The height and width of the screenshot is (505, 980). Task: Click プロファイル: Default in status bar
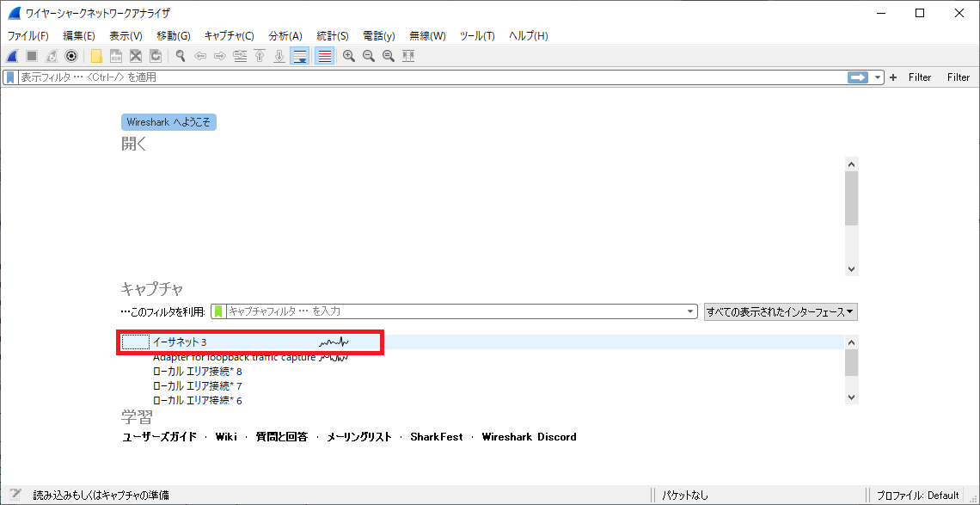point(917,495)
